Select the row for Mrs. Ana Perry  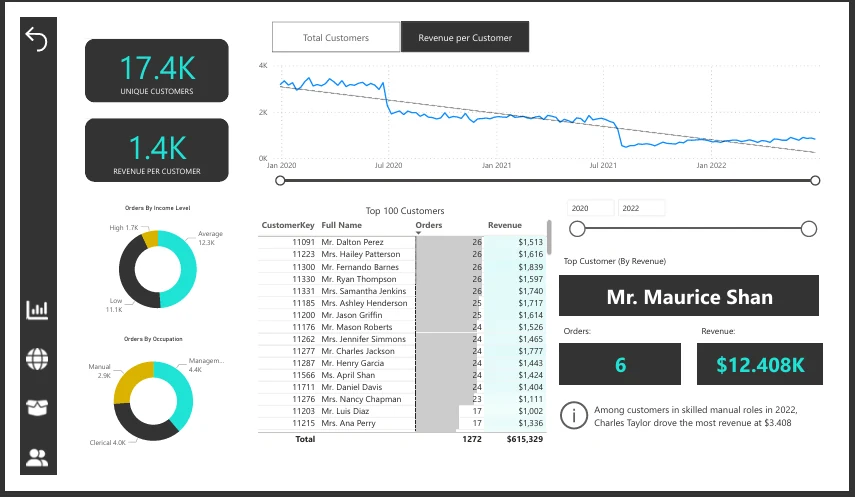[402, 423]
